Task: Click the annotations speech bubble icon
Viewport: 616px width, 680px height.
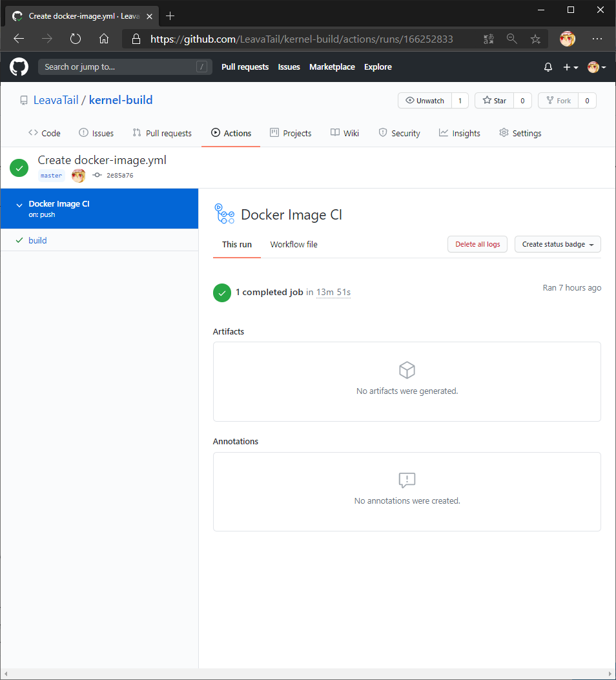Action: click(407, 480)
